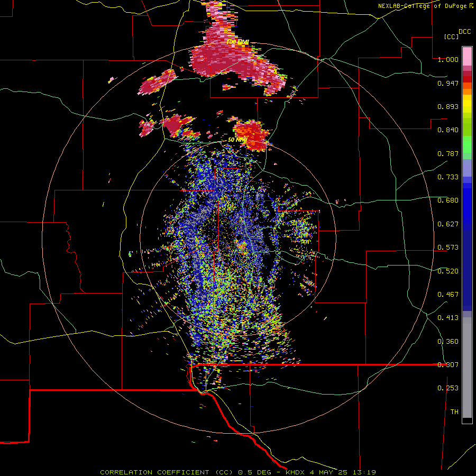Image resolution: width=476 pixels, height=476 pixels.
Task: Click the 0.840 scale value
Action: (448, 130)
